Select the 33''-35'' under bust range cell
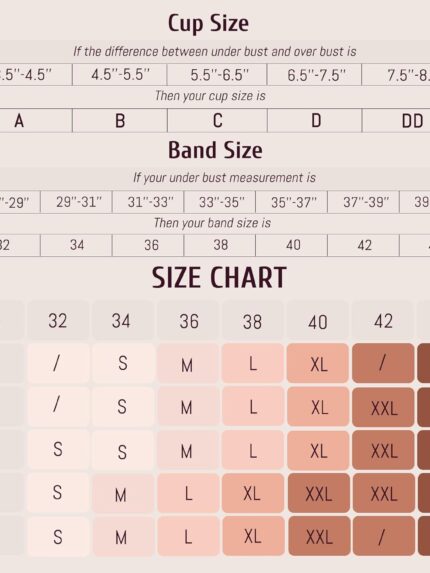 [x=220, y=202]
